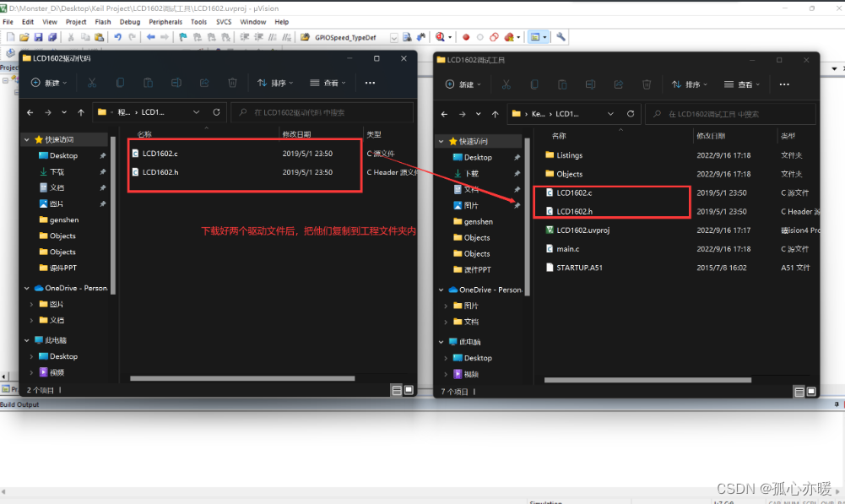Viewport: 845px width, 504px height.
Task: Click copy icon in LCD1602驱动代码 window
Action: [x=120, y=83]
